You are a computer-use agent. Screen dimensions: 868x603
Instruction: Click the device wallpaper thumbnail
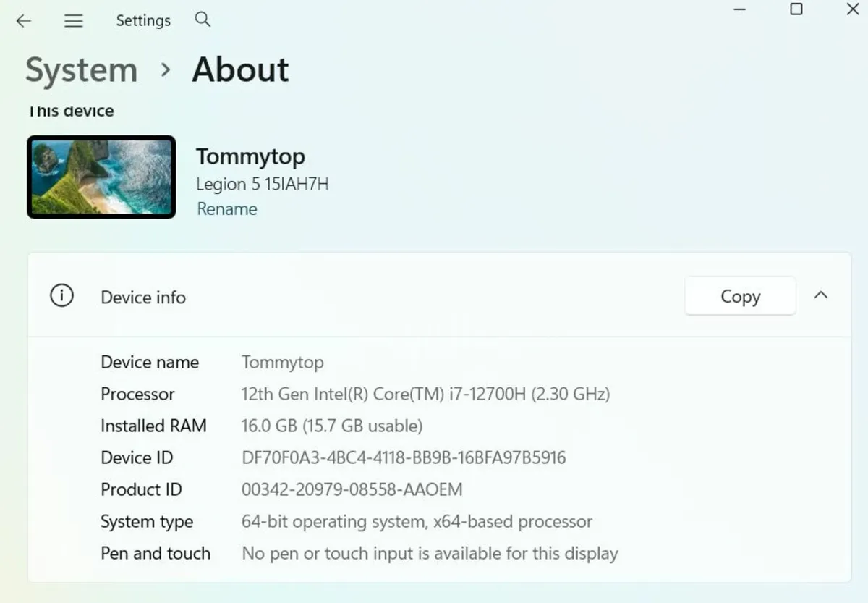pos(101,177)
